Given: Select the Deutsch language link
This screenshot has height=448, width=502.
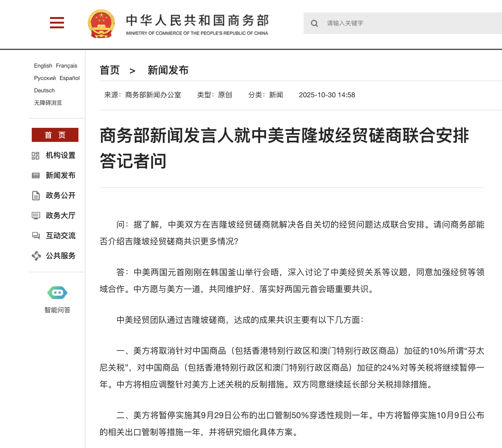Looking at the screenshot, I should coord(44,90).
